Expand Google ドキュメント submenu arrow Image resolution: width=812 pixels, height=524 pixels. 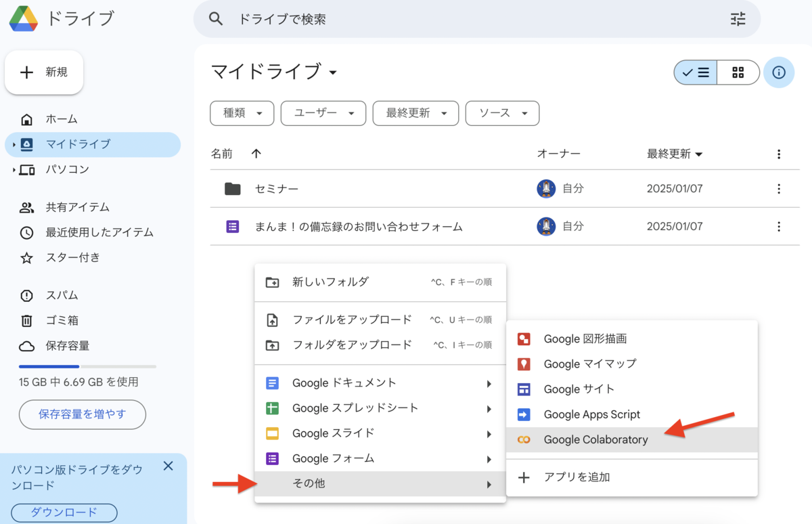489,384
